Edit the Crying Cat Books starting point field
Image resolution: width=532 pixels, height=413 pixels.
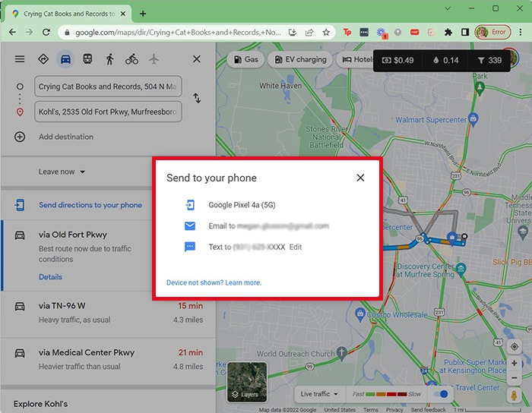[108, 87]
